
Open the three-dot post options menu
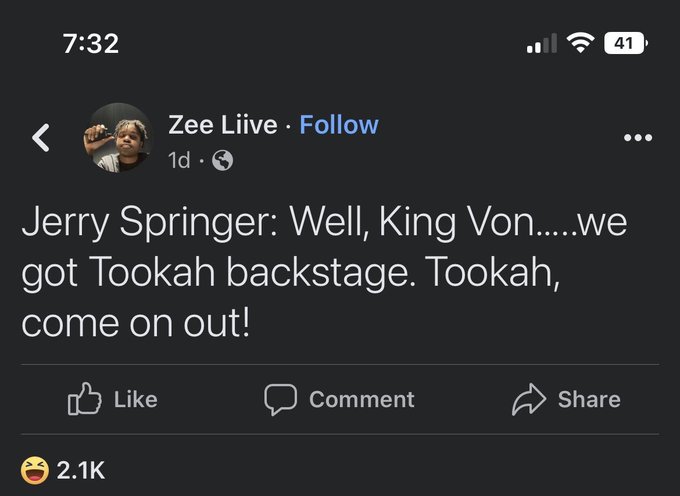click(636, 138)
